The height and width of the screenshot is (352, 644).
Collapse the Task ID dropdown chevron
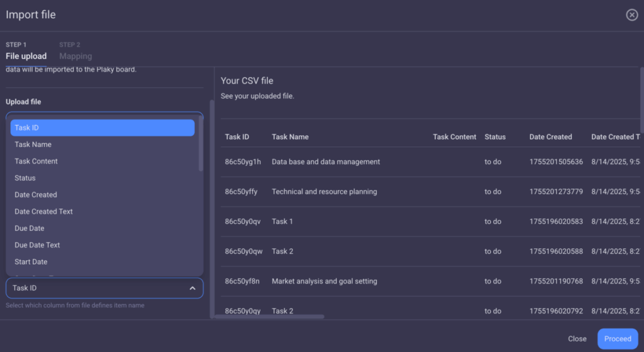[192, 288]
